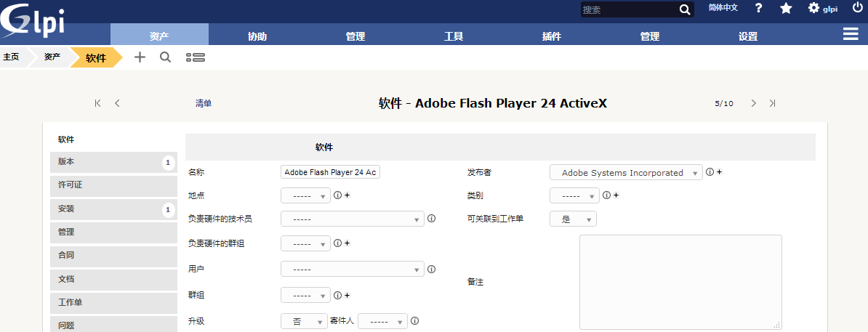Open the help question mark icon
This screenshot has width=868, height=332.
coord(758,8)
